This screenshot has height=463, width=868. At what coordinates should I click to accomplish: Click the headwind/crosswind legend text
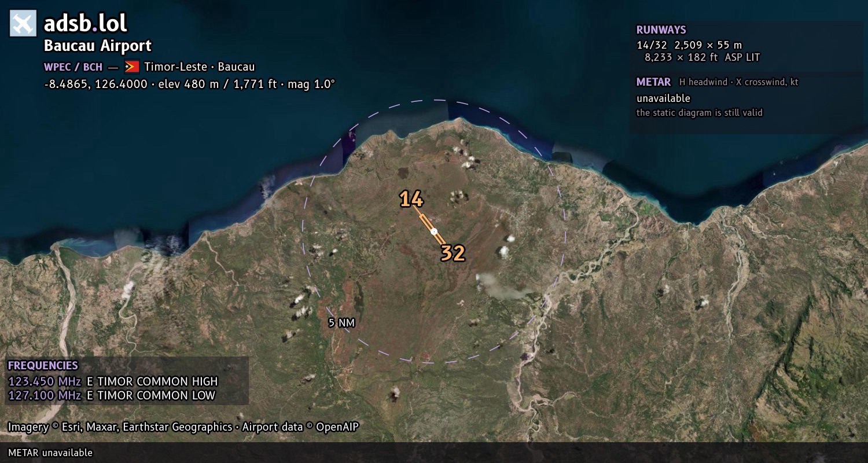[x=739, y=82]
